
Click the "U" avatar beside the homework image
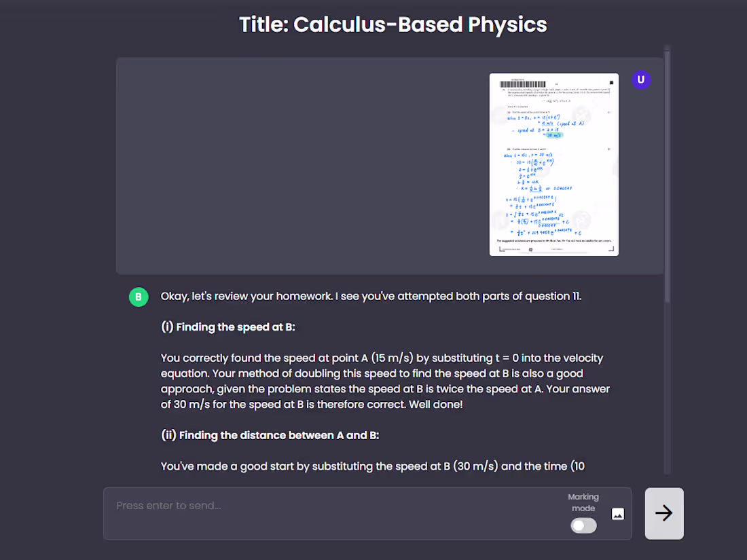641,79
